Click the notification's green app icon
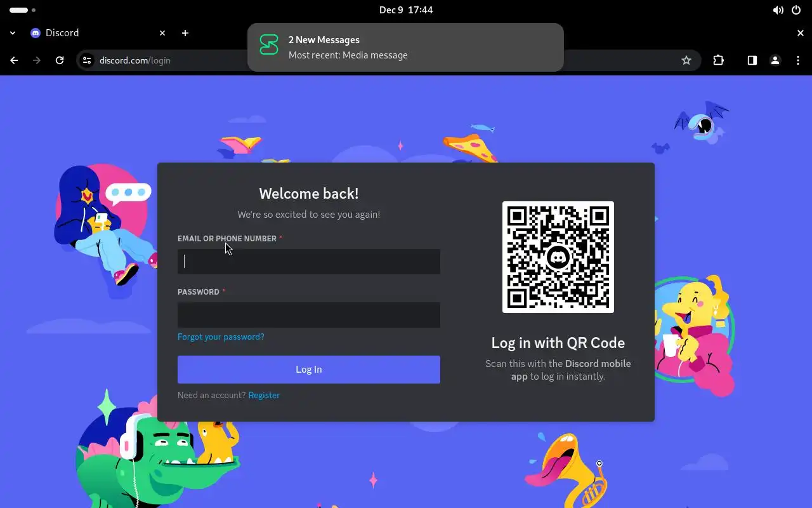The image size is (812, 508). 269,45
